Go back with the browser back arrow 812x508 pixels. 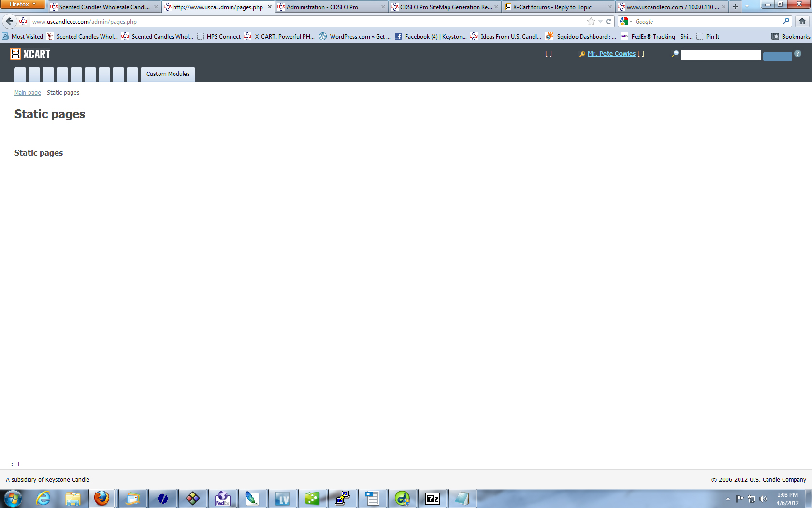10,21
